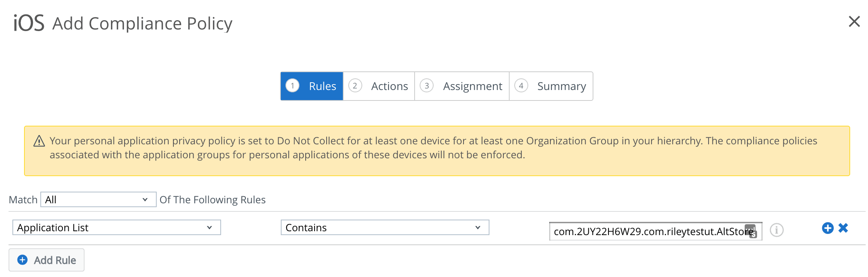Screen dimensions: 868x277
Task: Remove the rule with the X icon
Action: (843, 228)
